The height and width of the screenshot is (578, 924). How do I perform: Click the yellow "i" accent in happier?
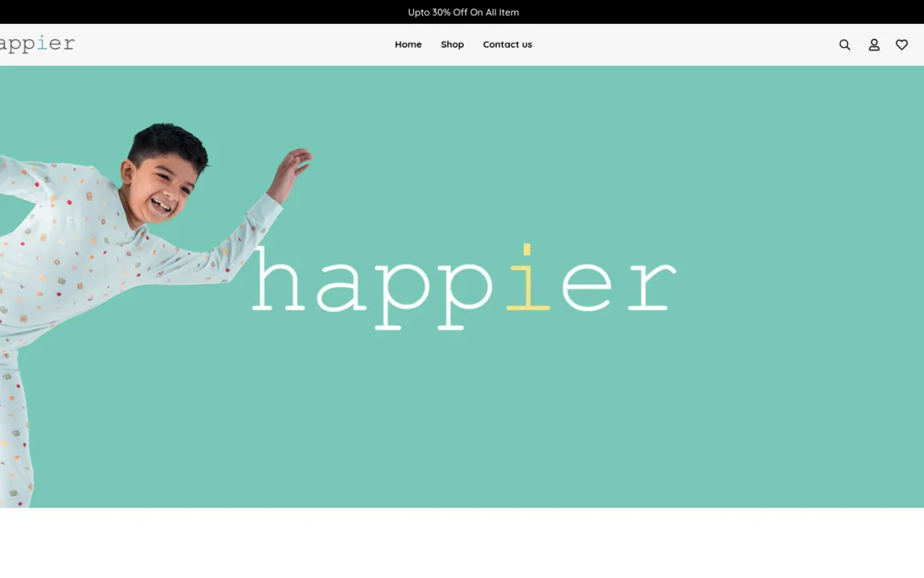(x=525, y=283)
